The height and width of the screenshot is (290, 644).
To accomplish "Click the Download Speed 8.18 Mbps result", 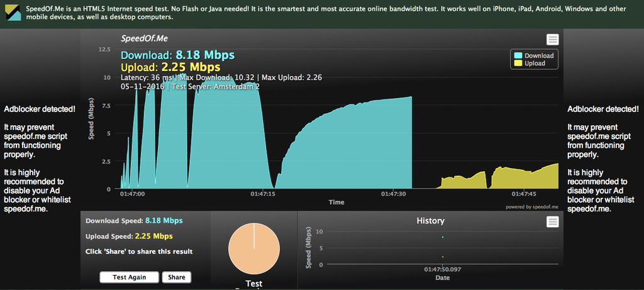I will point(135,221).
